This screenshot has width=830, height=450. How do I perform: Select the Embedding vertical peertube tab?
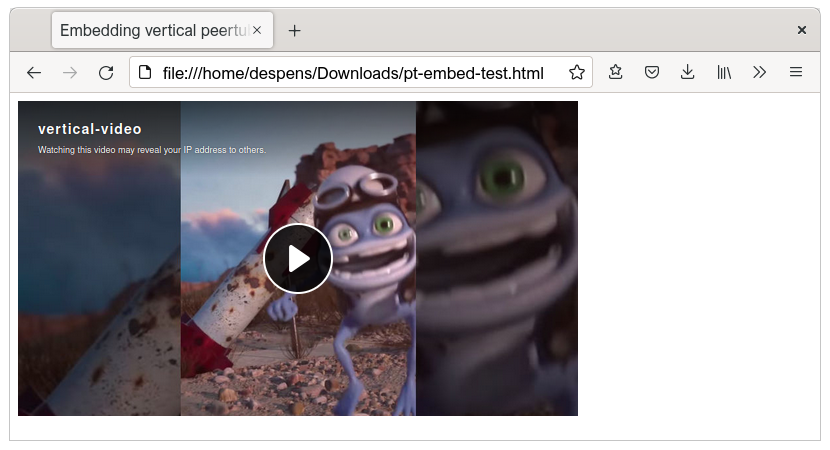163,30
